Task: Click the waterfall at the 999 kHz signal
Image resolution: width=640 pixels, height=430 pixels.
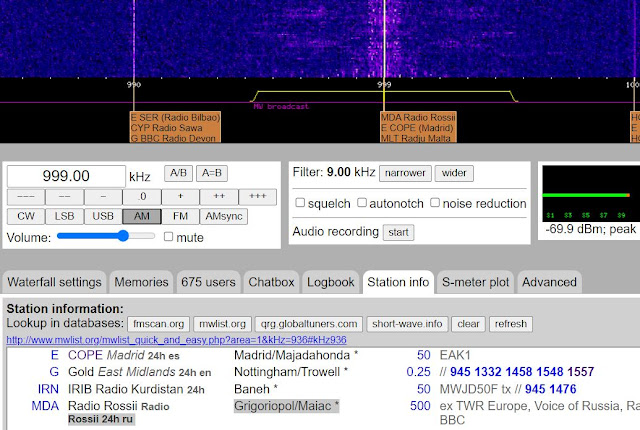Action: (384, 39)
